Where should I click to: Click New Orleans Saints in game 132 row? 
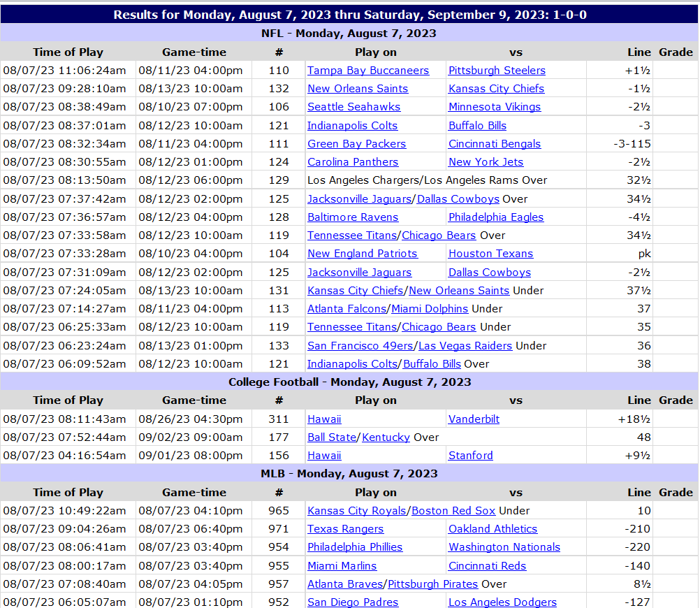[x=358, y=89]
